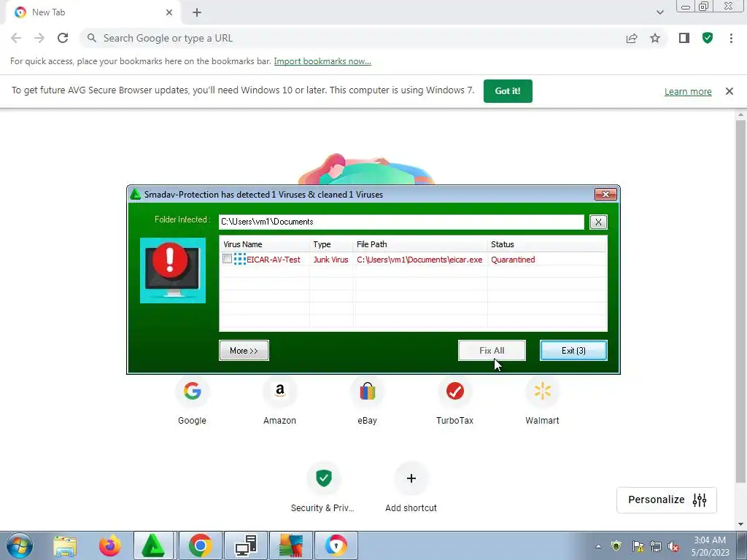This screenshot has width=747, height=560.
Task: Open Google Chrome from the taskbar
Action: [x=200, y=545]
